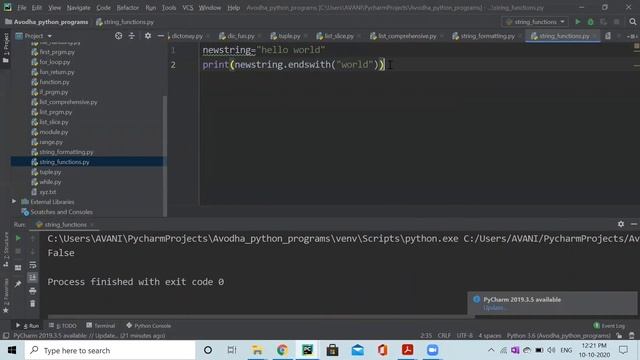Open the VCS menu

coord(188,8)
